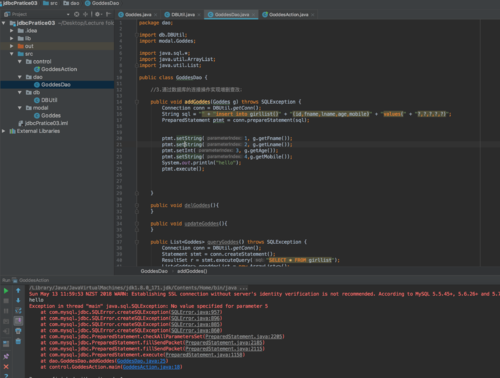Close the GoddesDao.java tab
This screenshot has width=500, height=378.
click(253, 15)
